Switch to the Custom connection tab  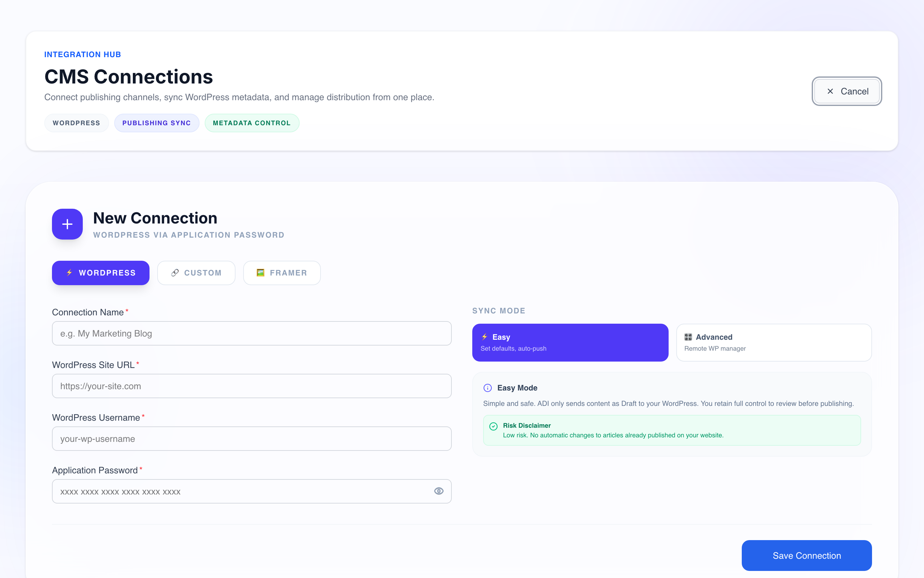pos(196,273)
